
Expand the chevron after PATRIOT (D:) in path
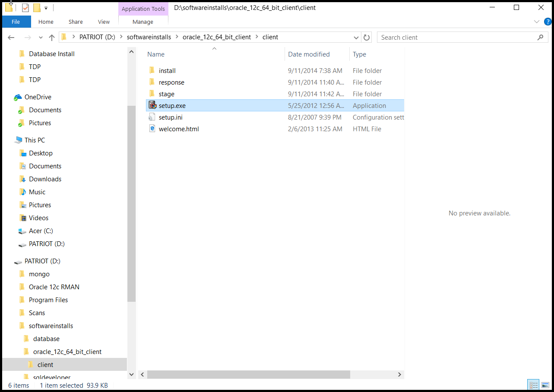(x=120, y=37)
